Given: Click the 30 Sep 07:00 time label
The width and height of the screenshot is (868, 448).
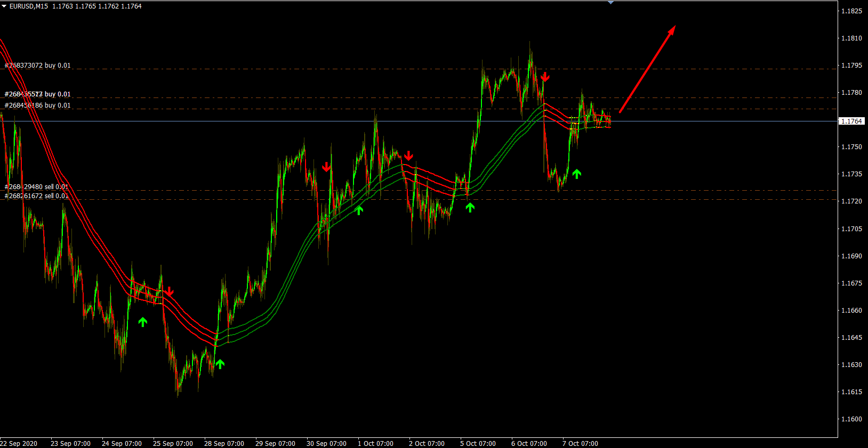Looking at the screenshot, I should pyautogui.click(x=326, y=444).
